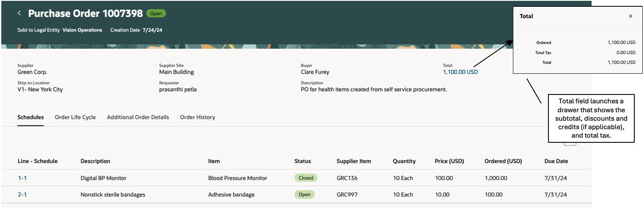This screenshot has height=208, width=644.
Task: Click the Status column header
Action: 303,161
